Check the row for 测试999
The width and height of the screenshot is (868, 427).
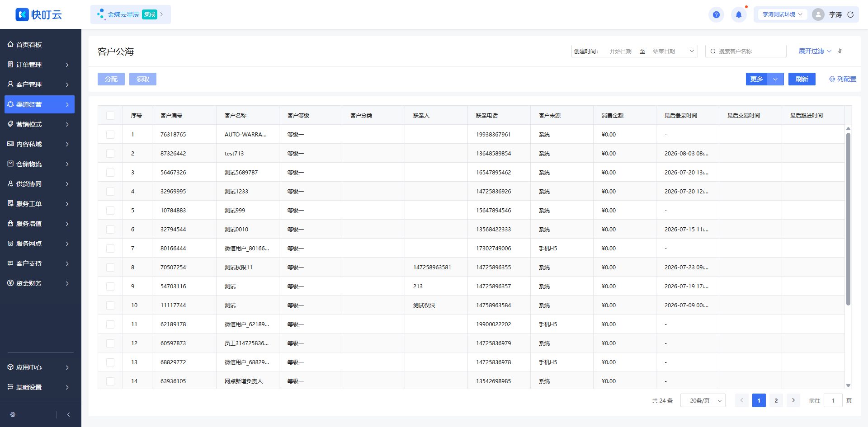click(110, 211)
